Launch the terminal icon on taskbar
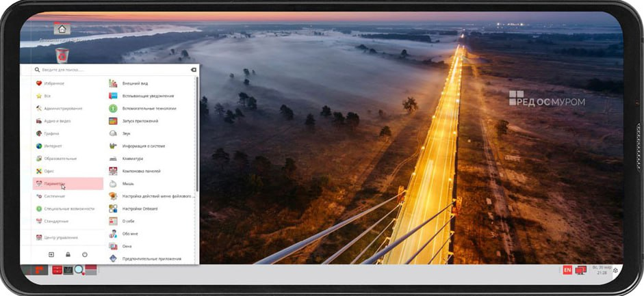 pos(68,270)
